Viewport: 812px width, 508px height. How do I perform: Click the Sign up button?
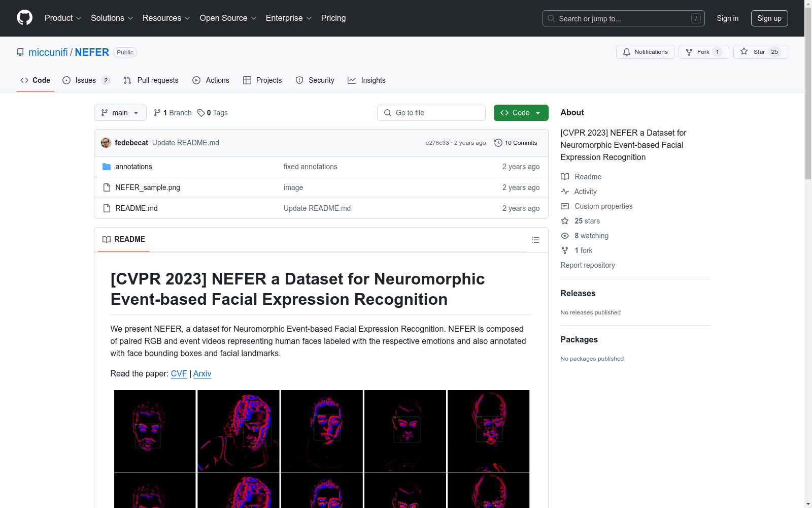(769, 18)
